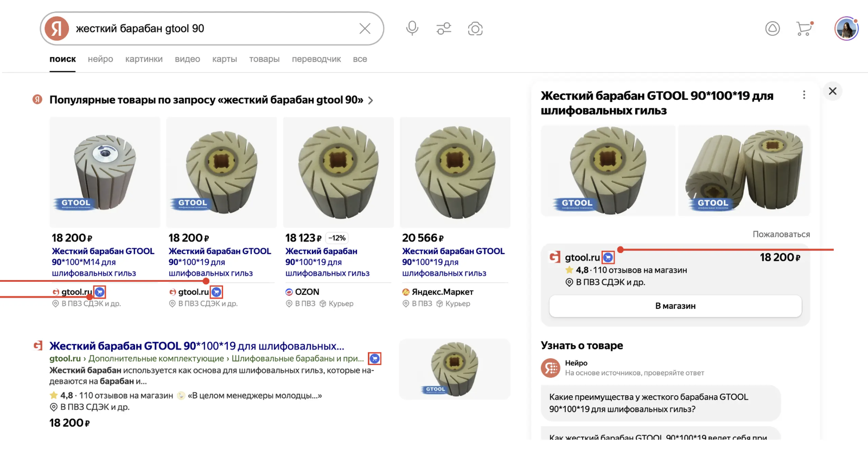Click the Yandex logo in search bar
The height and width of the screenshot is (456, 868).
click(x=57, y=29)
